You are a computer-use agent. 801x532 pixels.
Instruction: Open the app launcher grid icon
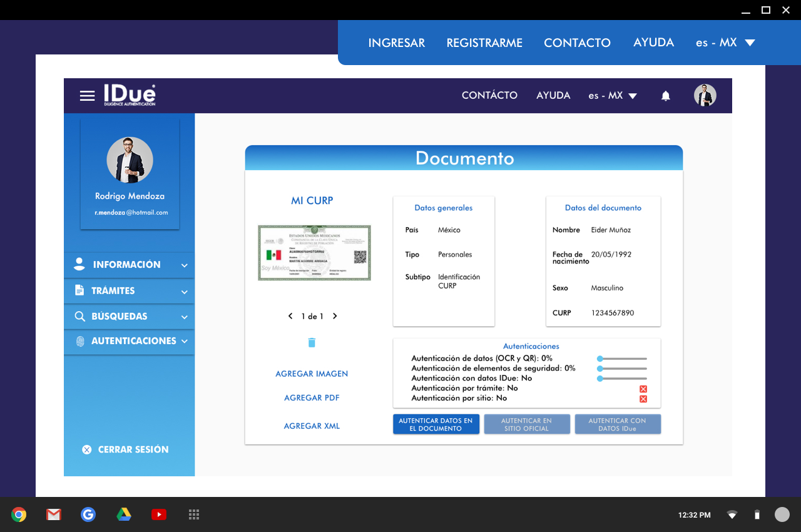click(194, 514)
